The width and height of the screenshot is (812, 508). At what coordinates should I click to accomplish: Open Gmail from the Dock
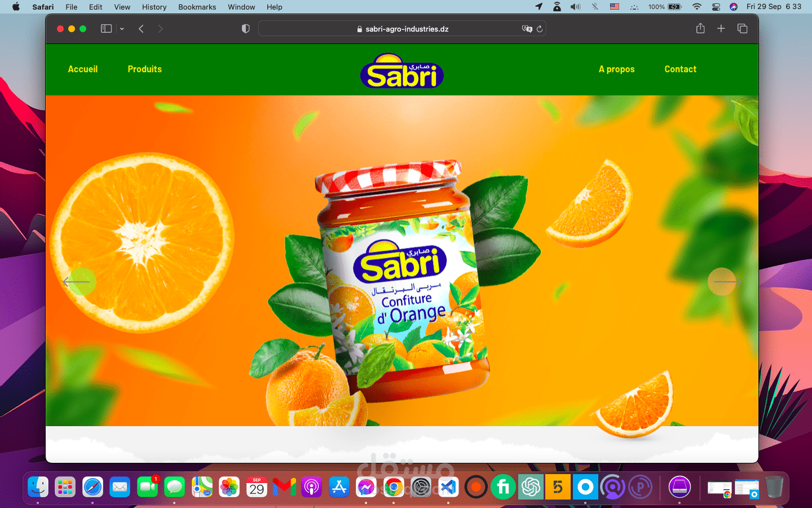pos(284,487)
